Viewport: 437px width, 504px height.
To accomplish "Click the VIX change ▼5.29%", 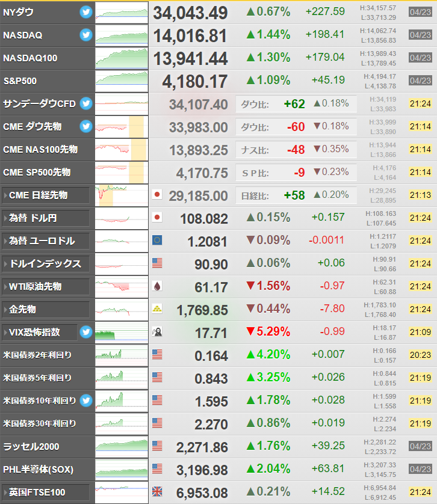I will click(268, 331).
